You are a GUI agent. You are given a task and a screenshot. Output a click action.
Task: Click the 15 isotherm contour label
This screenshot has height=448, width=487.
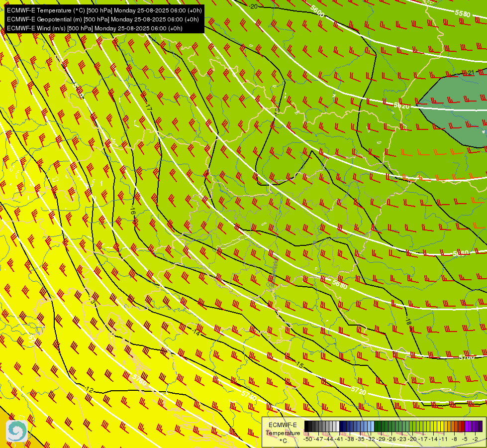coord(299,365)
